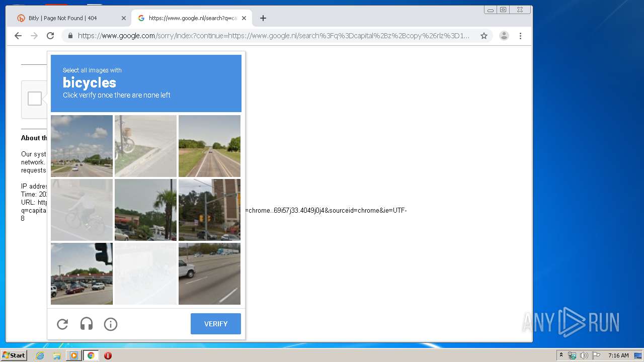Open a new browser tab
The height and width of the screenshot is (362, 644).
coord(263,18)
